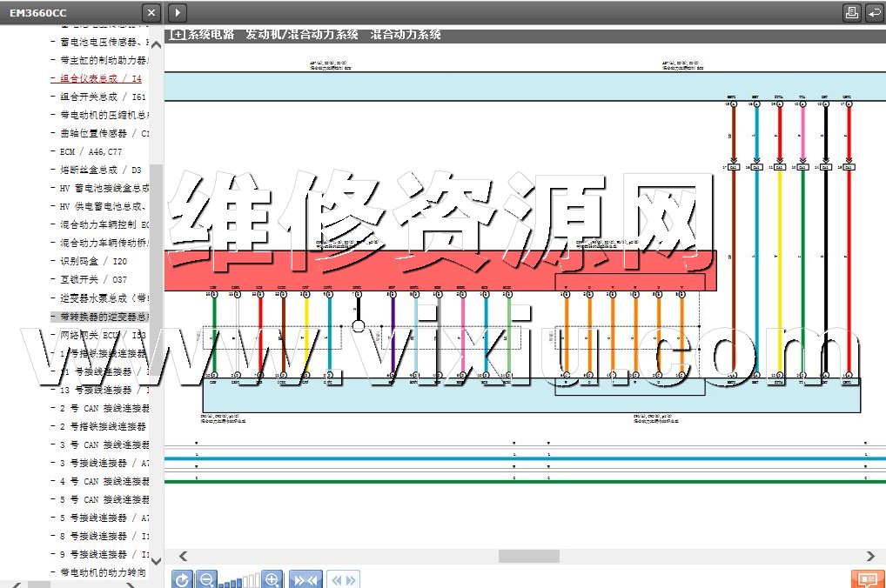Open the 组合仪表总成 / I4 link
The height and width of the screenshot is (588, 886).
(100, 78)
